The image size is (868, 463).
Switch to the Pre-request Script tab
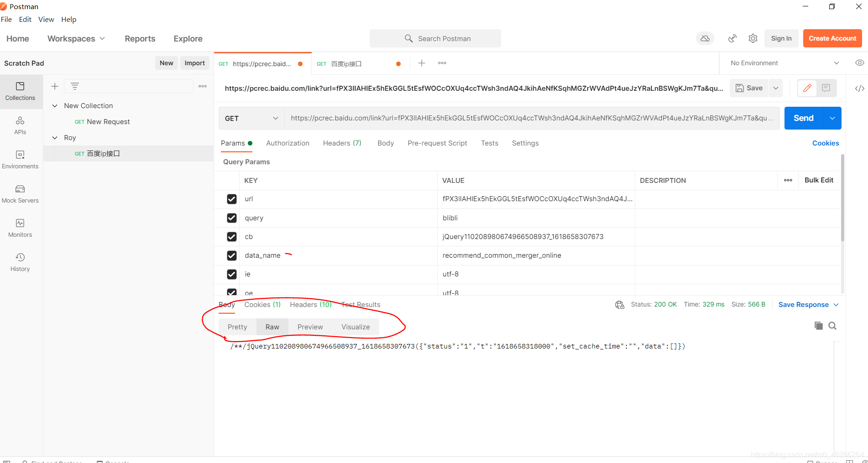[x=437, y=143]
